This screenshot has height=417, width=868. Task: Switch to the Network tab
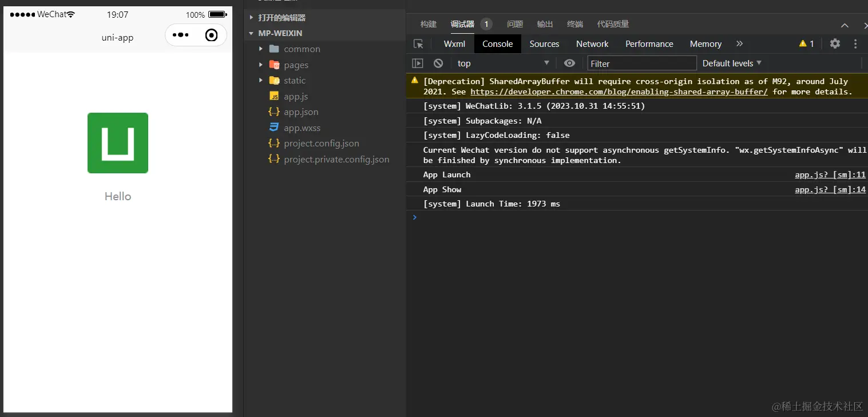coord(592,43)
